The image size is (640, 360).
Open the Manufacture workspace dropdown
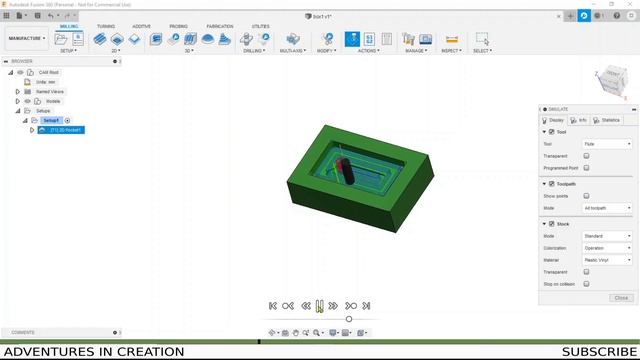point(27,38)
